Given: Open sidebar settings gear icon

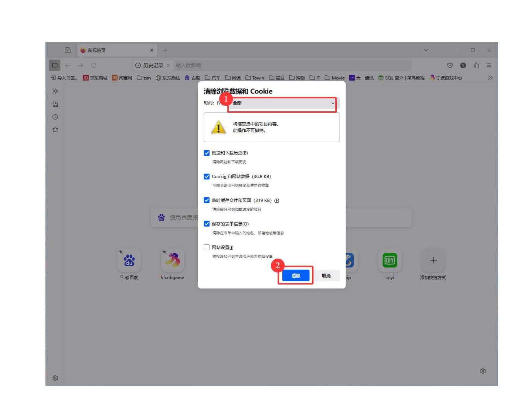Looking at the screenshot, I should (x=55, y=378).
